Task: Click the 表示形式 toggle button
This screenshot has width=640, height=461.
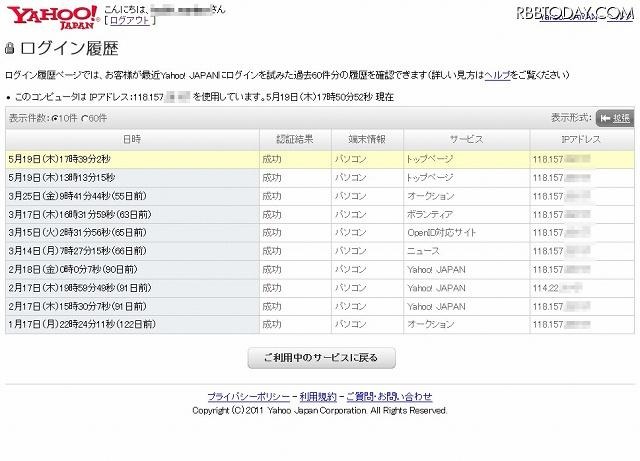Action: (x=615, y=118)
